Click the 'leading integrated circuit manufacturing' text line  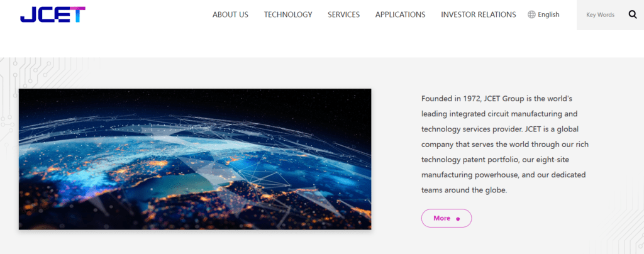(499, 114)
